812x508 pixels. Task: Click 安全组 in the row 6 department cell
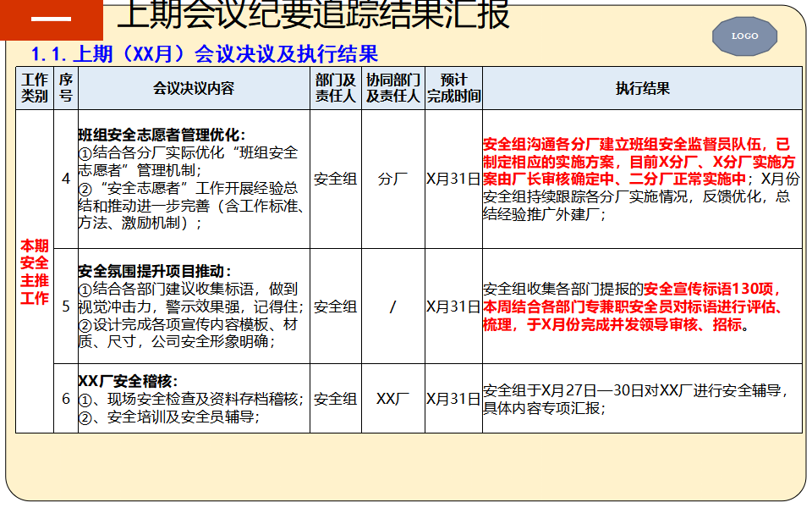click(x=336, y=399)
